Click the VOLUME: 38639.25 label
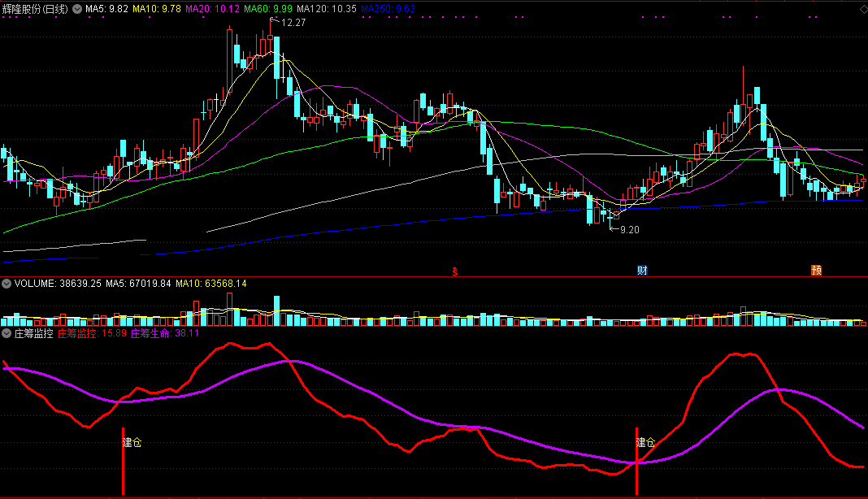The image size is (868, 499). 58,284
